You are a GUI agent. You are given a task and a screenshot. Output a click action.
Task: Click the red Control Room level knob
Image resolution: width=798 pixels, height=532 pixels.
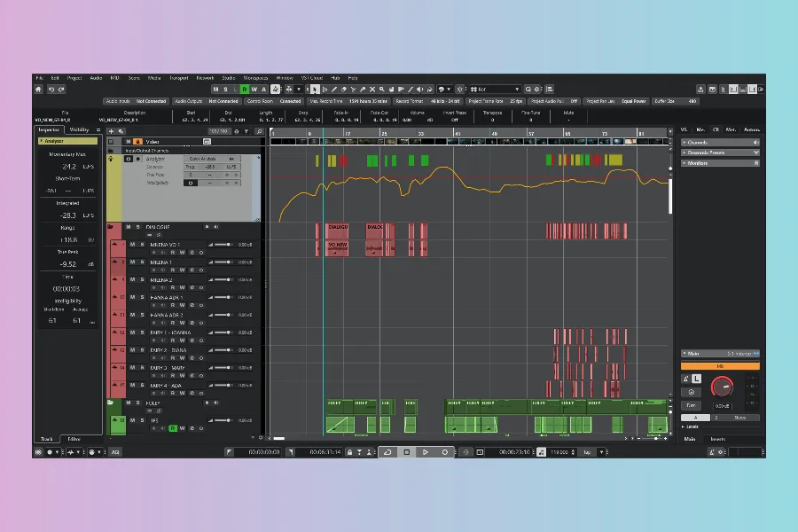click(724, 387)
